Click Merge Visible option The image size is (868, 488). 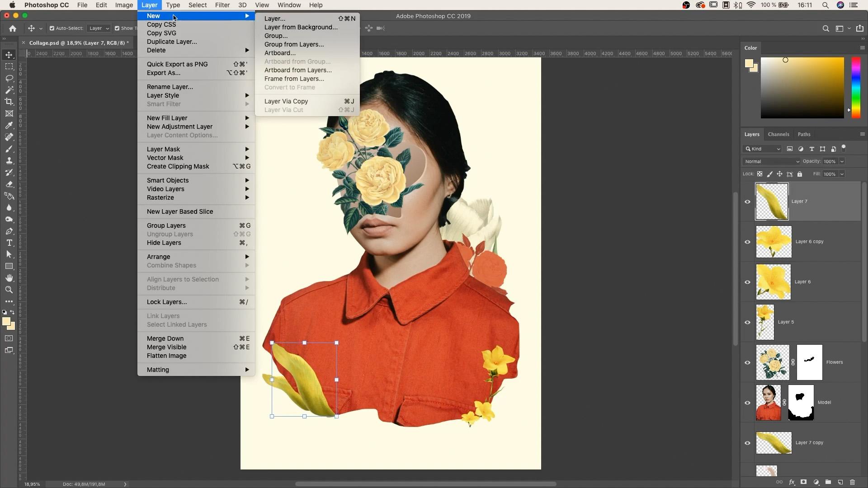167,347
